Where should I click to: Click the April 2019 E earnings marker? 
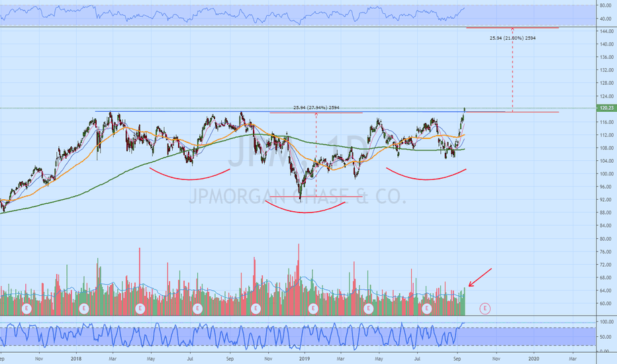coord(369,308)
